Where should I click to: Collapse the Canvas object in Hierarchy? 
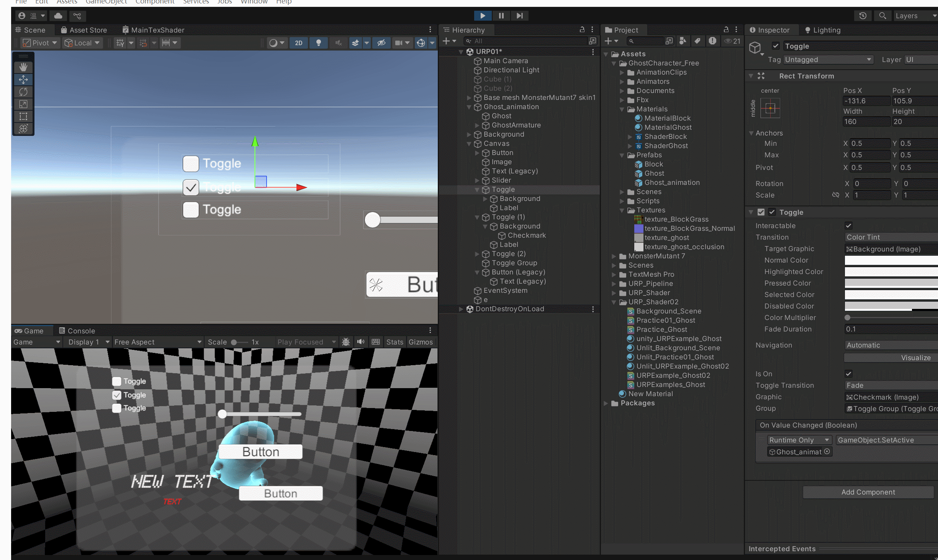(x=469, y=144)
